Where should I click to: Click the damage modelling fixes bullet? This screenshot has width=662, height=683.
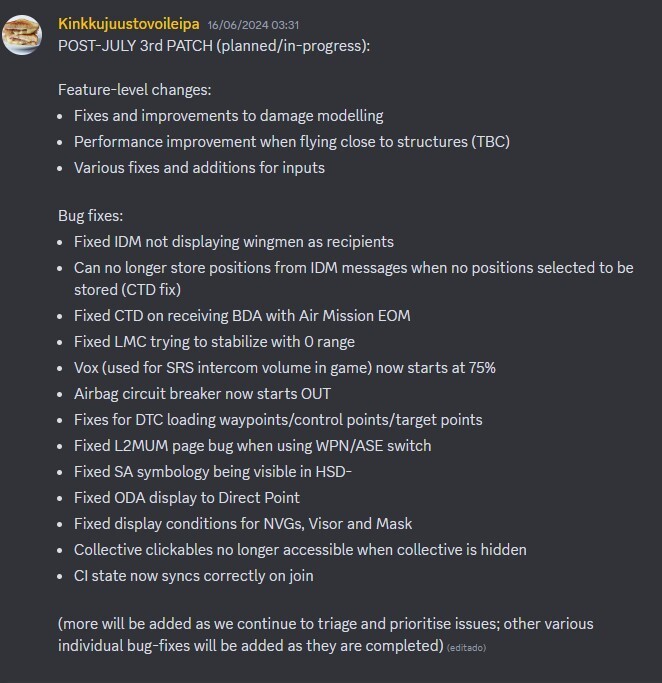tap(229, 116)
